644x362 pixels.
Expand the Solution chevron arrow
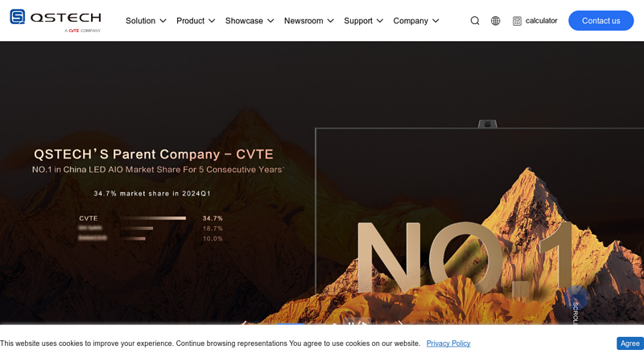click(x=163, y=21)
